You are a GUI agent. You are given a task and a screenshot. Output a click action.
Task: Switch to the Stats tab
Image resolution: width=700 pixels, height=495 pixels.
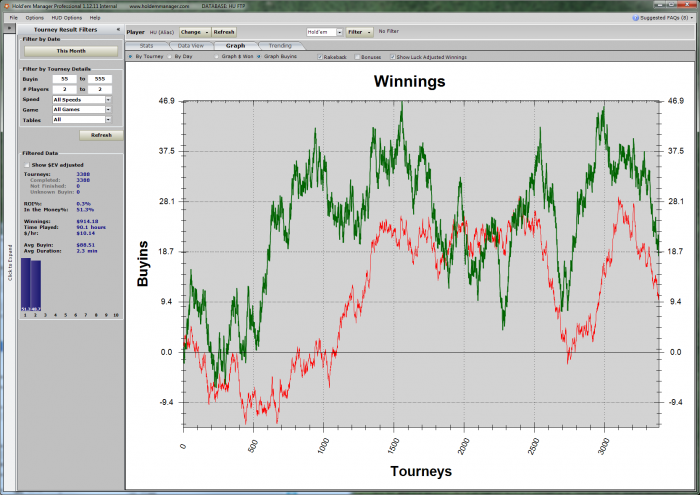146,46
